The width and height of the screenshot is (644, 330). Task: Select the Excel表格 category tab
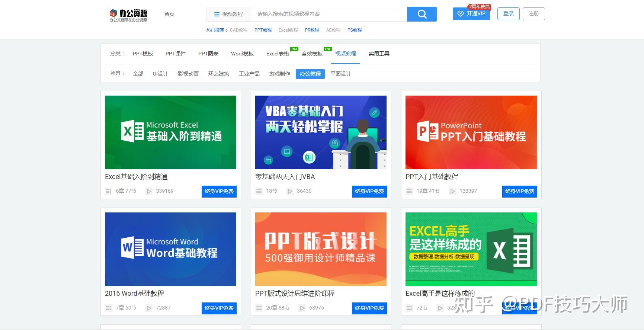[x=278, y=54]
